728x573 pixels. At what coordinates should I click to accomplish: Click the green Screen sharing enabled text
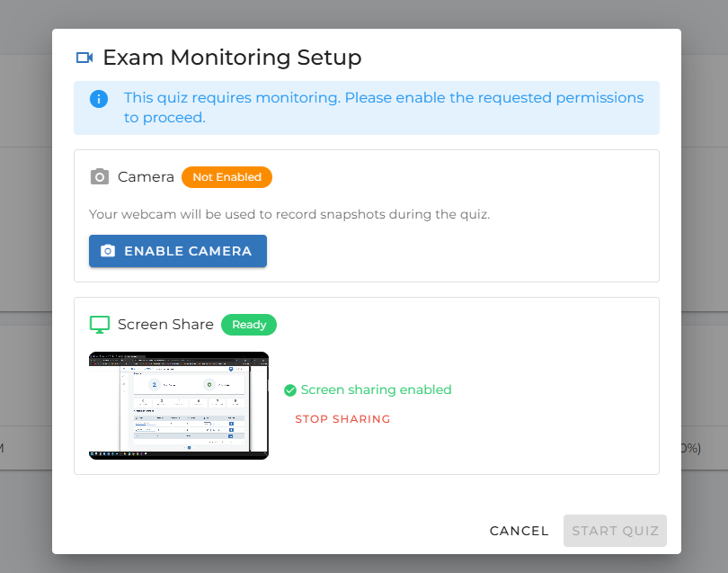tap(376, 389)
